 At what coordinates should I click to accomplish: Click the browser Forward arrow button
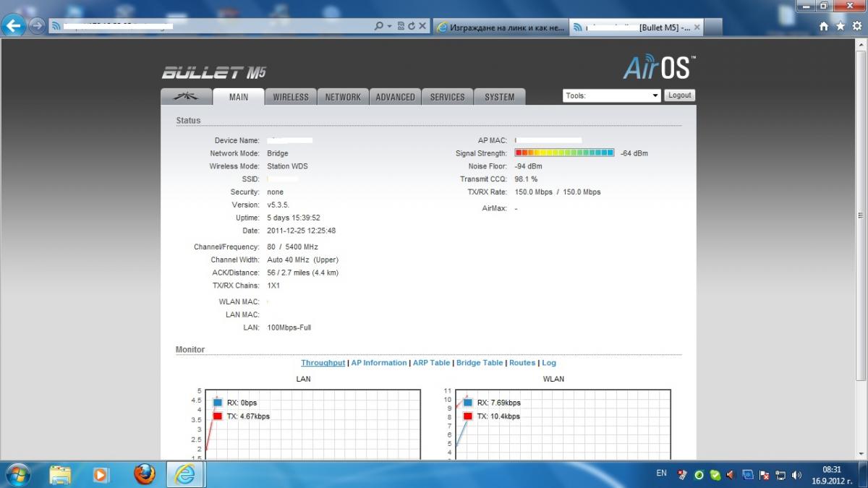pyautogui.click(x=37, y=26)
